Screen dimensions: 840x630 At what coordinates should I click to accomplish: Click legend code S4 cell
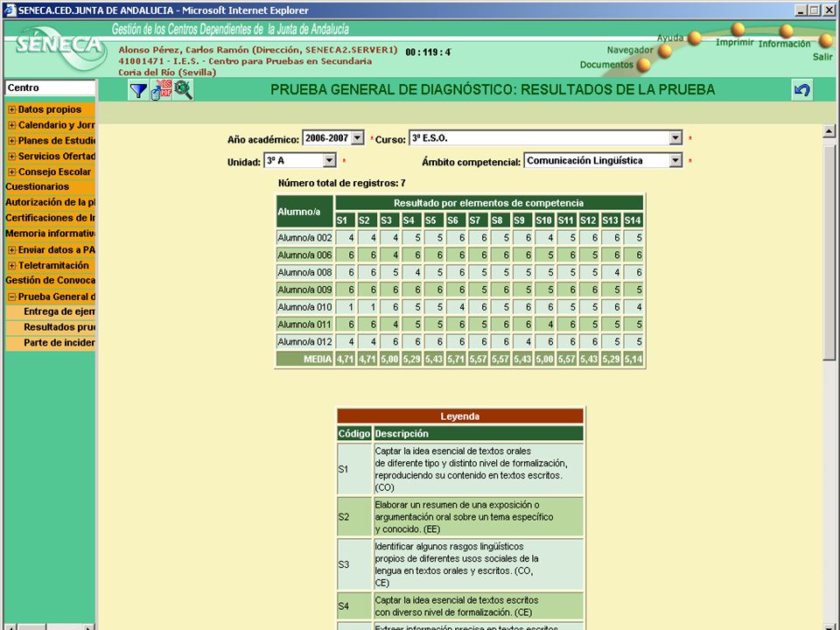[x=354, y=606]
